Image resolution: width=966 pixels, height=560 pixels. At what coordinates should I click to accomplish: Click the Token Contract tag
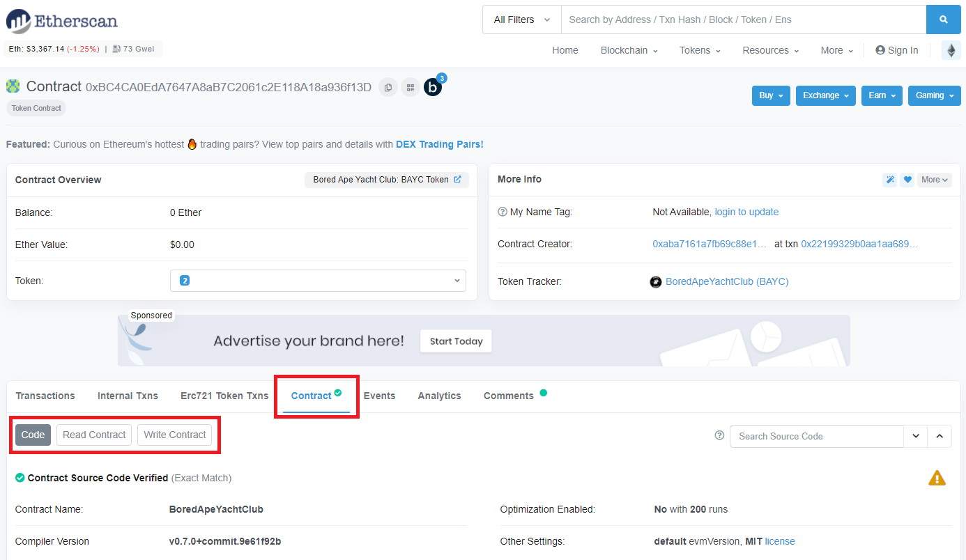pyautogui.click(x=36, y=108)
